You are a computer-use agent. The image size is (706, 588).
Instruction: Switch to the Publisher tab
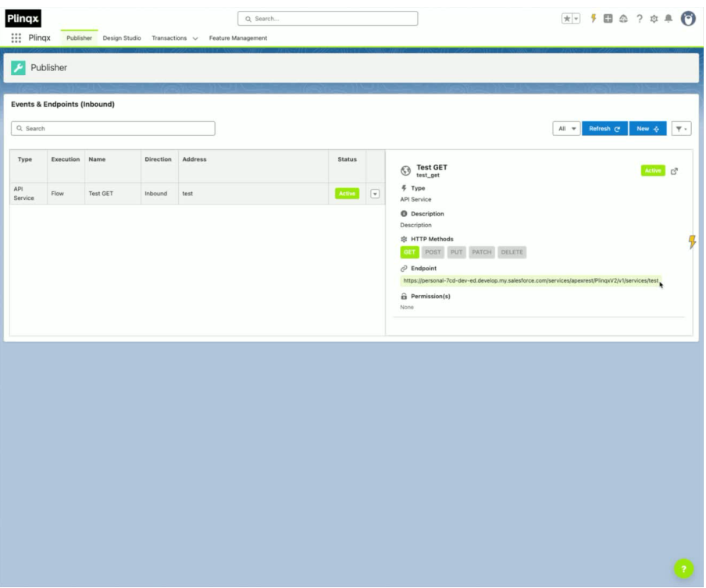[79, 37]
